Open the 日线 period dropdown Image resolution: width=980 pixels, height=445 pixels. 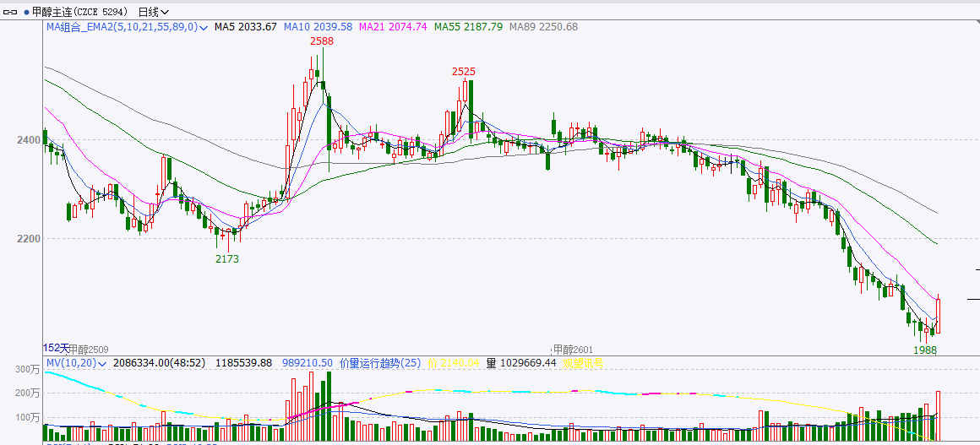click(x=153, y=12)
